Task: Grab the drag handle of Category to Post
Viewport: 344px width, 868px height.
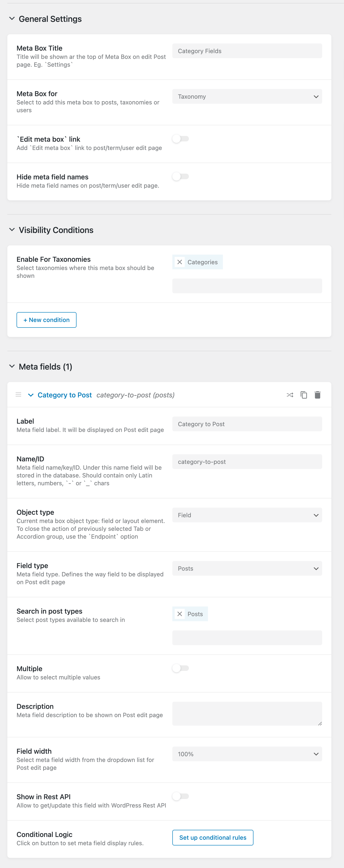Action: [18, 395]
